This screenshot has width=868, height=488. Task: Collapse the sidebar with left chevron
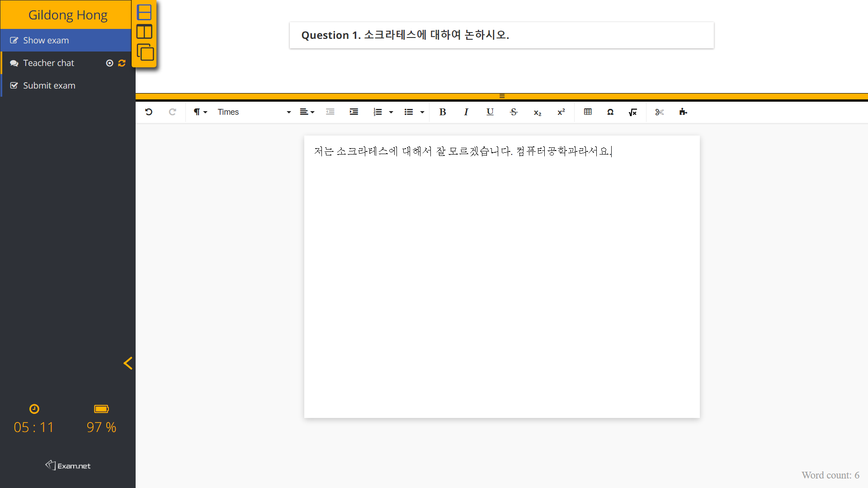tap(128, 363)
